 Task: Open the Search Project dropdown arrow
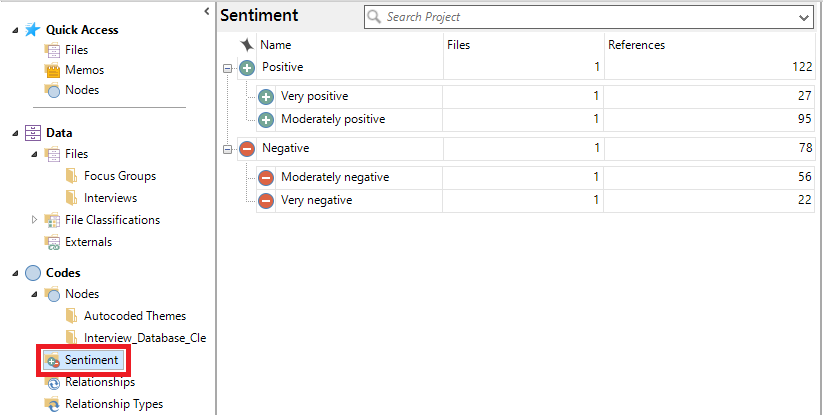point(804,18)
